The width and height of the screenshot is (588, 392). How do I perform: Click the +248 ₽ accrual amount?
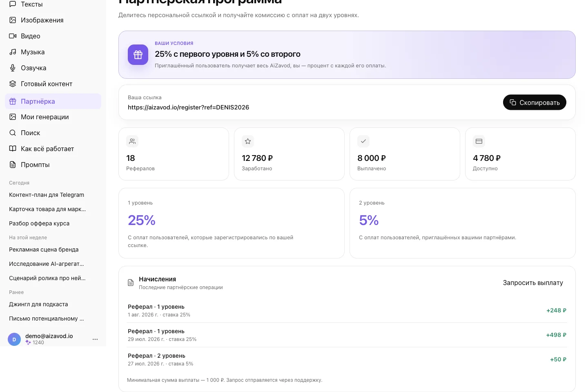pyautogui.click(x=556, y=310)
